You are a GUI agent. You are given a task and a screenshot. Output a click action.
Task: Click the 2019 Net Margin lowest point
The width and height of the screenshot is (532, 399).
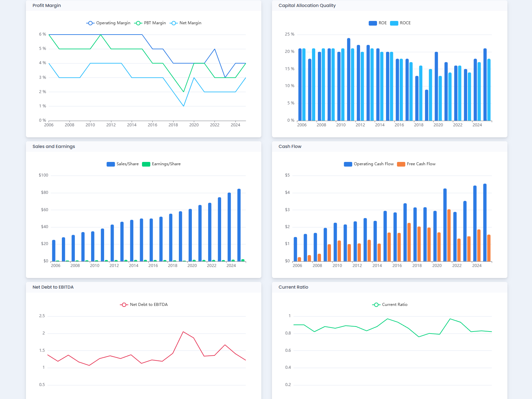(184, 106)
